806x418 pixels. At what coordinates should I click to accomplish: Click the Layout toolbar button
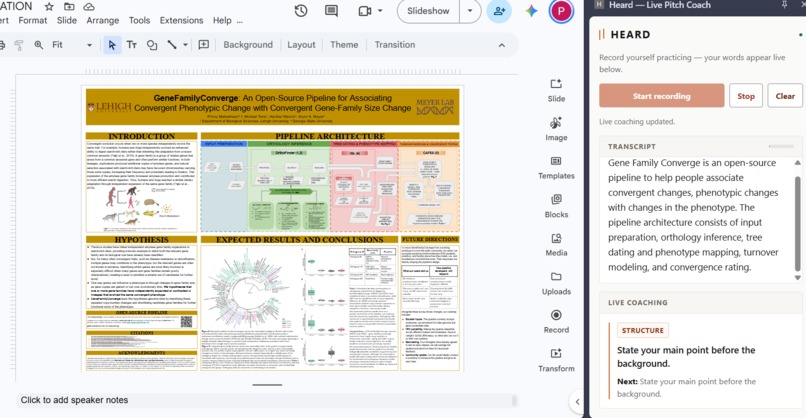click(301, 45)
